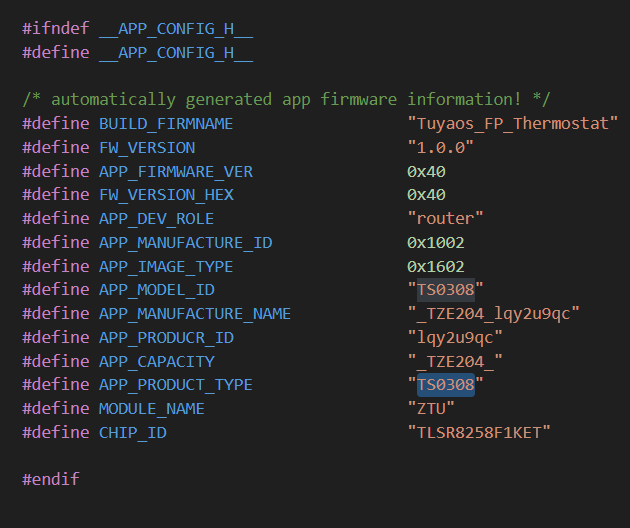
Task: Click the highlighted TS0308 in APP_PRODUCT_TYPE
Action: point(446,385)
